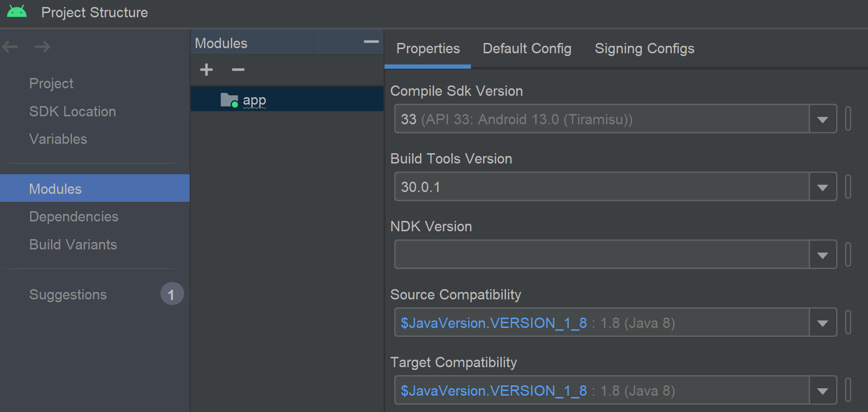The width and height of the screenshot is (868, 412).
Task: Open the Suggestions count badge
Action: tap(171, 294)
